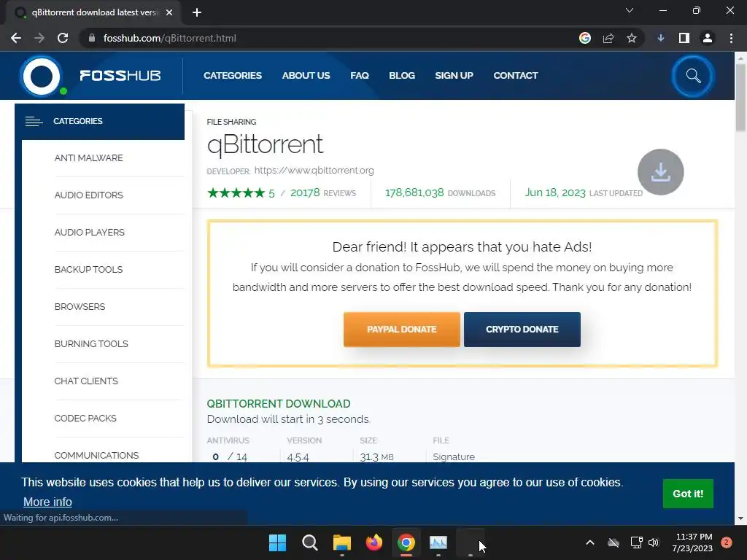Click the forward navigation arrow
This screenshot has width=747, height=560.
(x=39, y=38)
